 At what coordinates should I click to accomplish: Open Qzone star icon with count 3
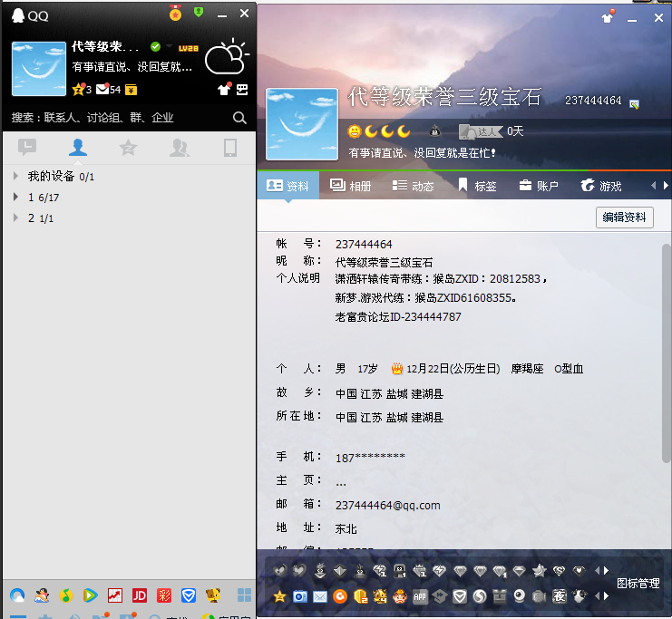point(82,89)
